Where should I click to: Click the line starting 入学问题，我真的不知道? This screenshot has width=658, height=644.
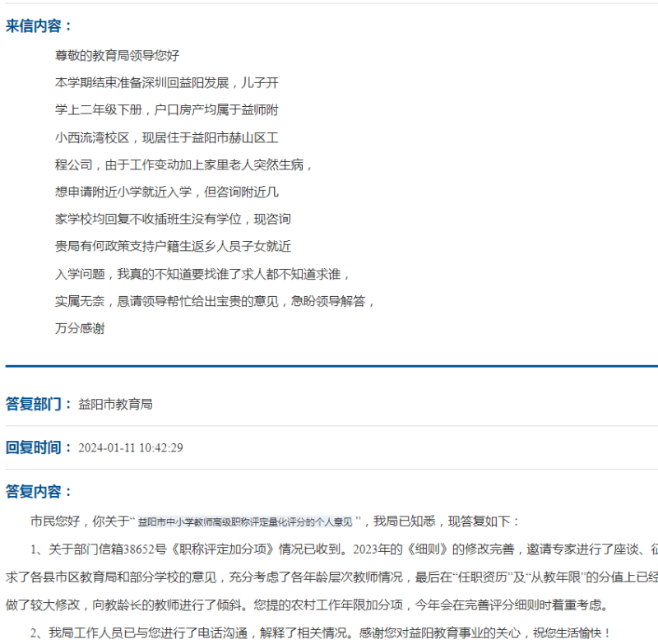coord(203,274)
